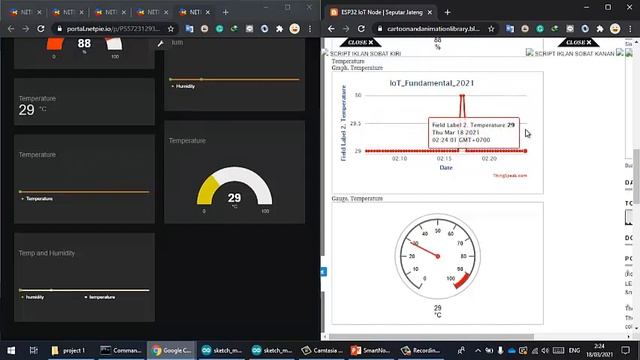Image resolution: width=640 pixels, height=360 pixels.
Task: Click the chart's last red data point
Action: (x=526, y=151)
